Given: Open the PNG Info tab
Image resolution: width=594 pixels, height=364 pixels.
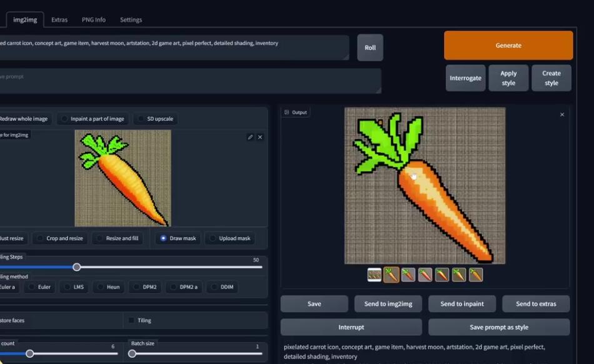Looking at the screenshot, I should coord(94,19).
